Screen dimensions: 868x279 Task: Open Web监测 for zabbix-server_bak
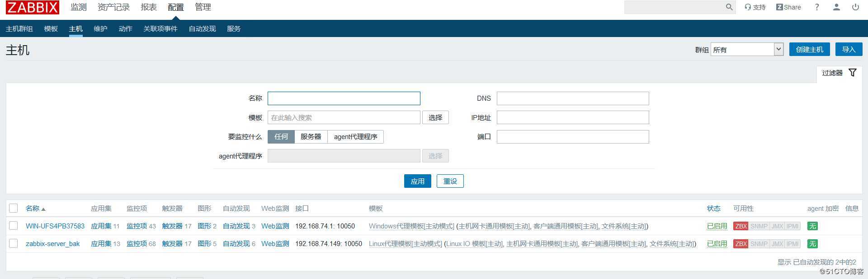pos(275,244)
